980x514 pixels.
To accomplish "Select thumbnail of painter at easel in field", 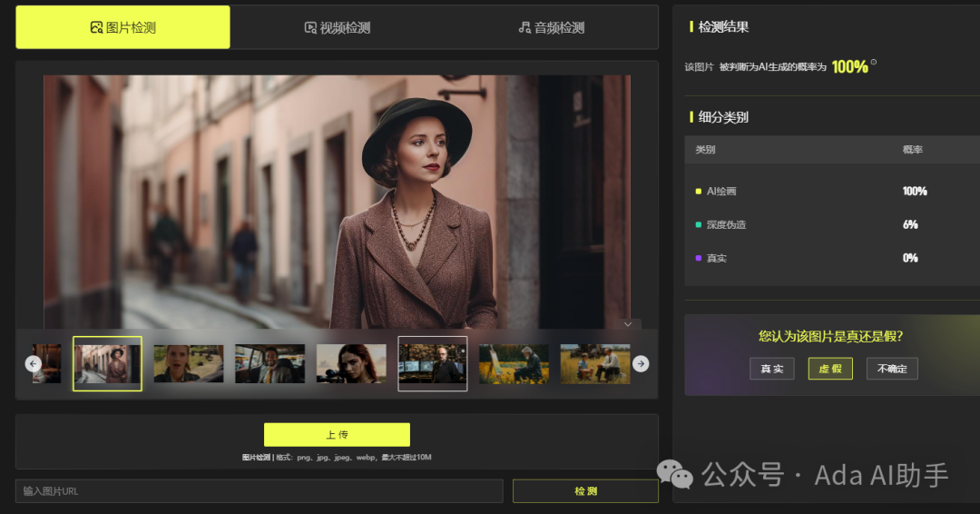I will [514, 363].
